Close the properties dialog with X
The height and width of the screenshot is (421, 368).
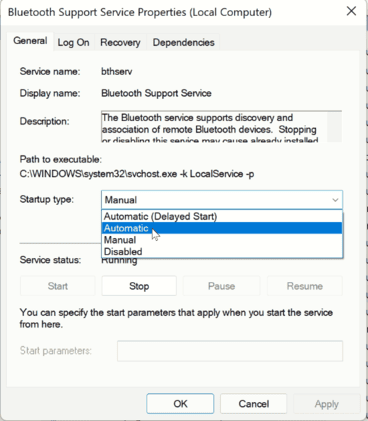point(351,11)
